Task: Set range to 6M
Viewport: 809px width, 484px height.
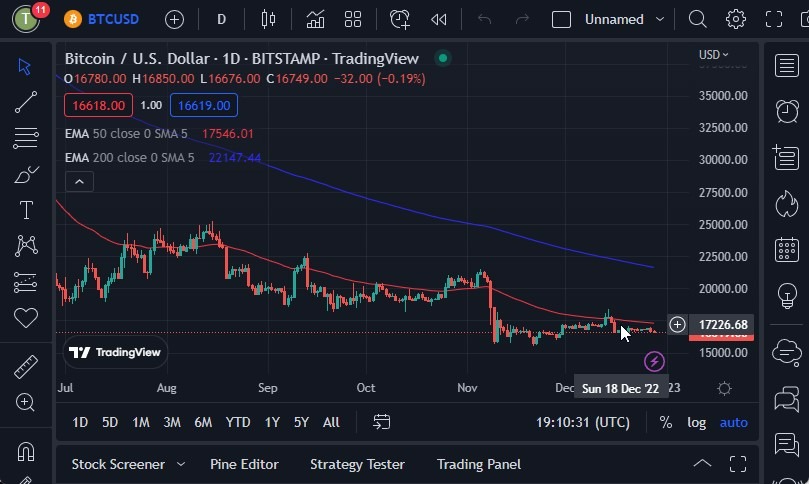Action: (x=203, y=423)
